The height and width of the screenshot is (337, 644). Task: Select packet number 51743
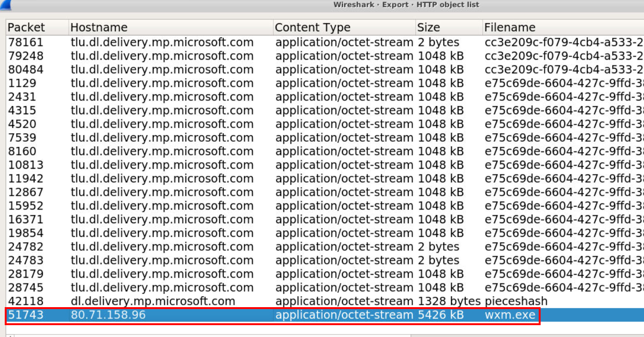[x=26, y=315]
